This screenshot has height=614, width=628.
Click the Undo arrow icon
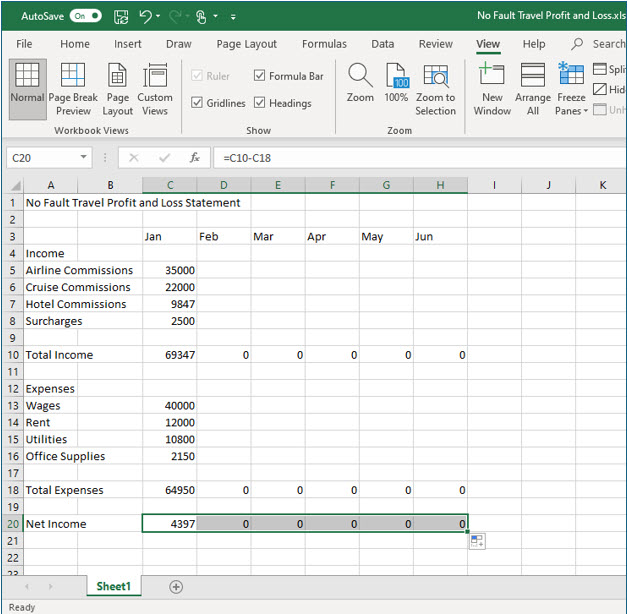click(146, 16)
